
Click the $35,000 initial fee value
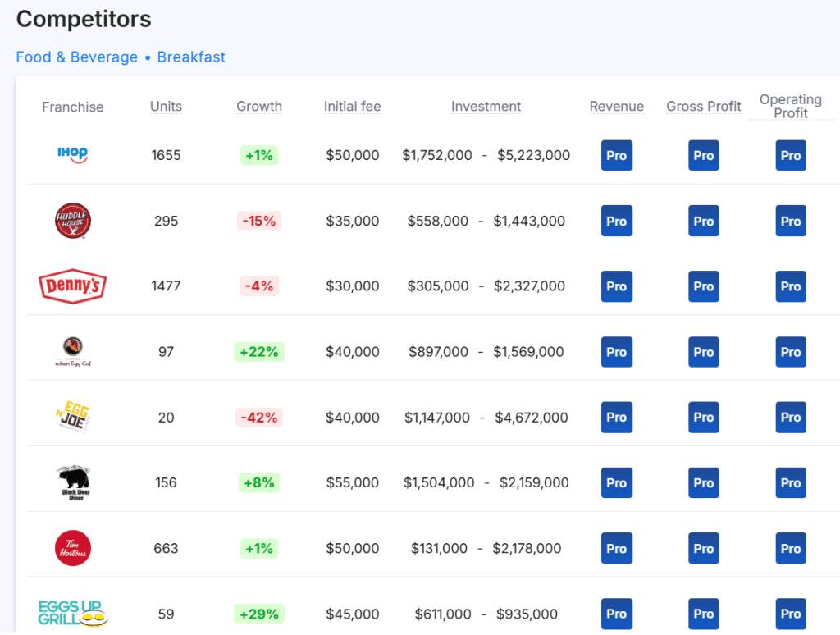click(353, 221)
